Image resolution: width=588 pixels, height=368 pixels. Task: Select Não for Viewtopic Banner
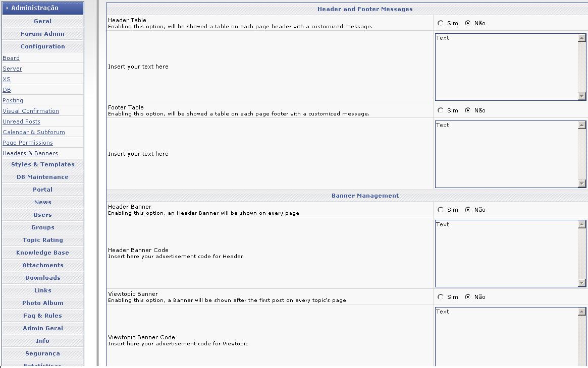(x=467, y=297)
